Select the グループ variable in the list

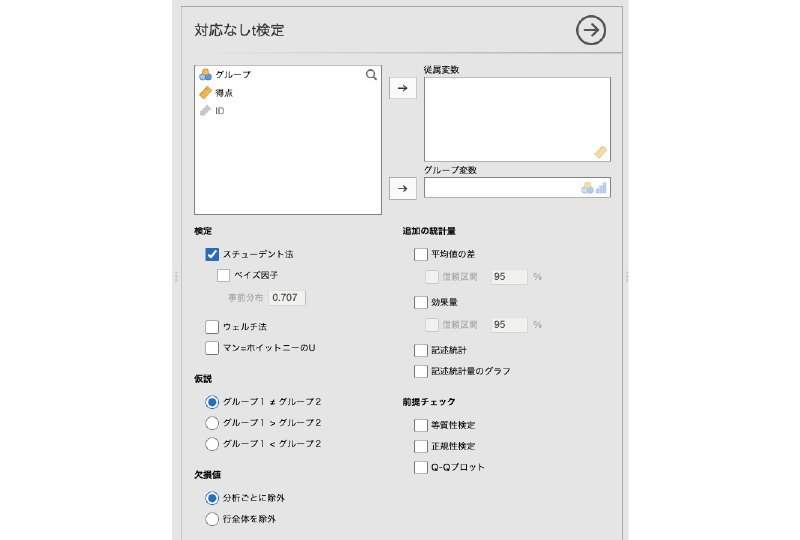[x=233, y=75]
